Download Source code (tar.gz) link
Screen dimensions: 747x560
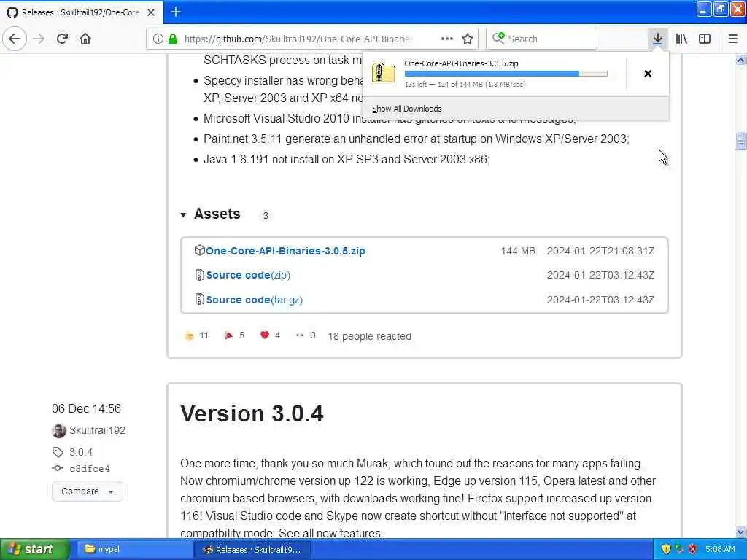point(255,300)
